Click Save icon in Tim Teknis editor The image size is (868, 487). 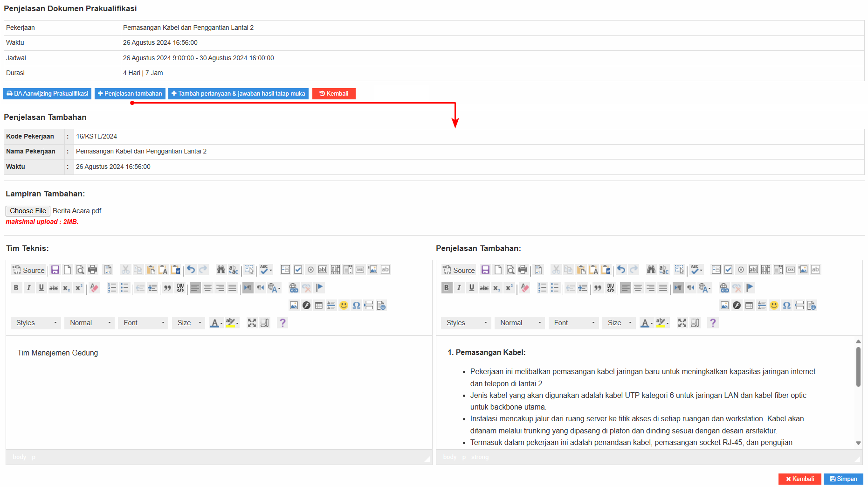pos(55,270)
